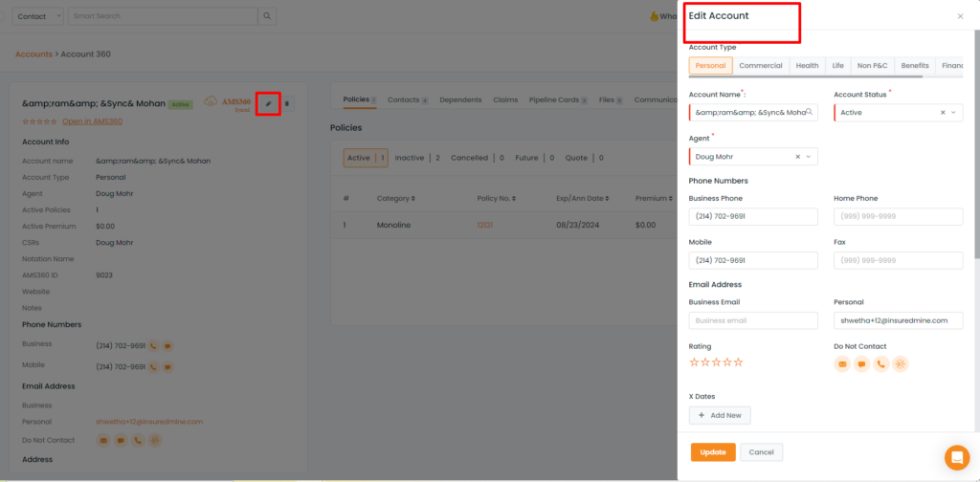The image size is (980, 482).
Task: Select Life account type tab
Action: click(838, 66)
